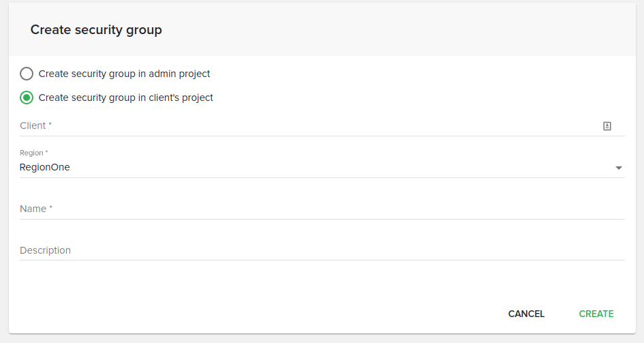Click the 'Create security group in client's project' label

(125, 98)
